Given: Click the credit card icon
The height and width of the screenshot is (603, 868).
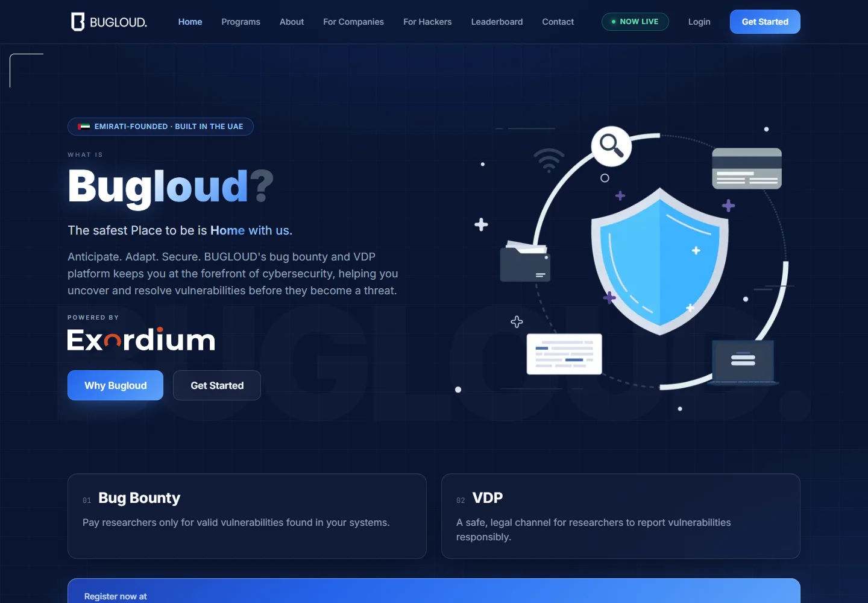Looking at the screenshot, I should 747,168.
